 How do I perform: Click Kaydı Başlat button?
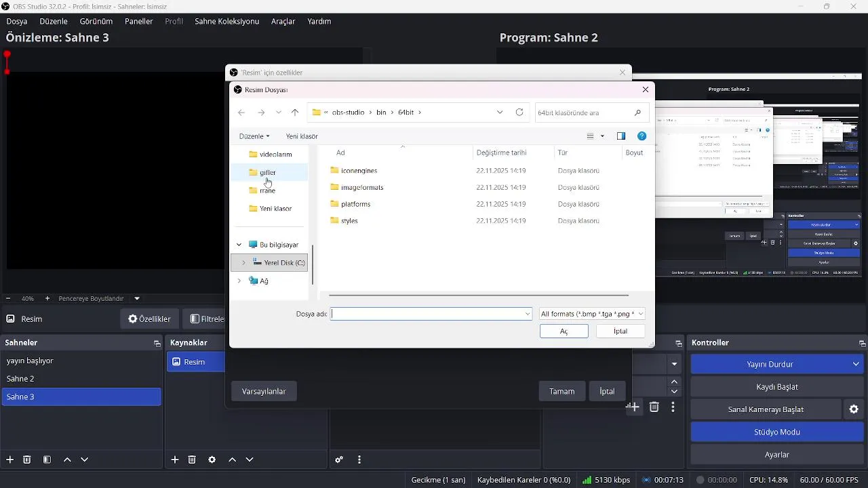777,387
